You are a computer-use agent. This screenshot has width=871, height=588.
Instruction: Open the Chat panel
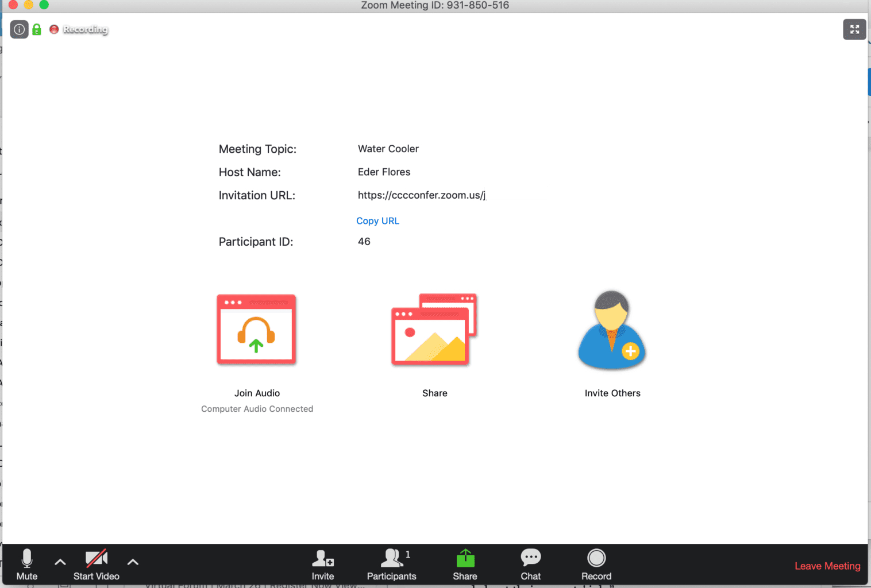[x=530, y=564]
